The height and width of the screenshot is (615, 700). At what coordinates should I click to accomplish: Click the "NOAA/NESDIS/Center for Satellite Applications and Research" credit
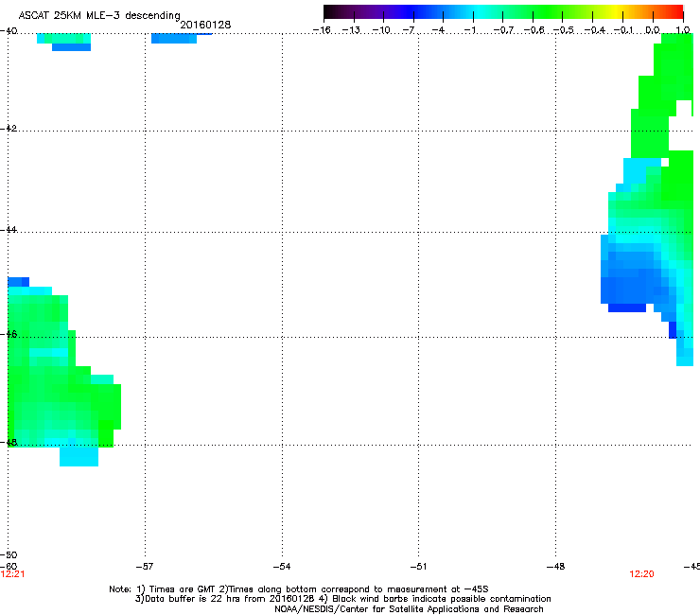pyautogui.click(x=409, y=609)
